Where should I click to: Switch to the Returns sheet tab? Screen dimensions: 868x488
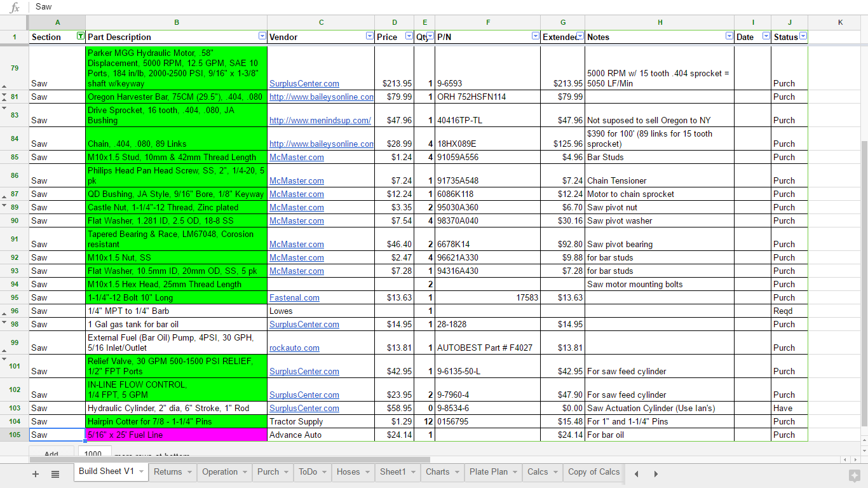168,472
